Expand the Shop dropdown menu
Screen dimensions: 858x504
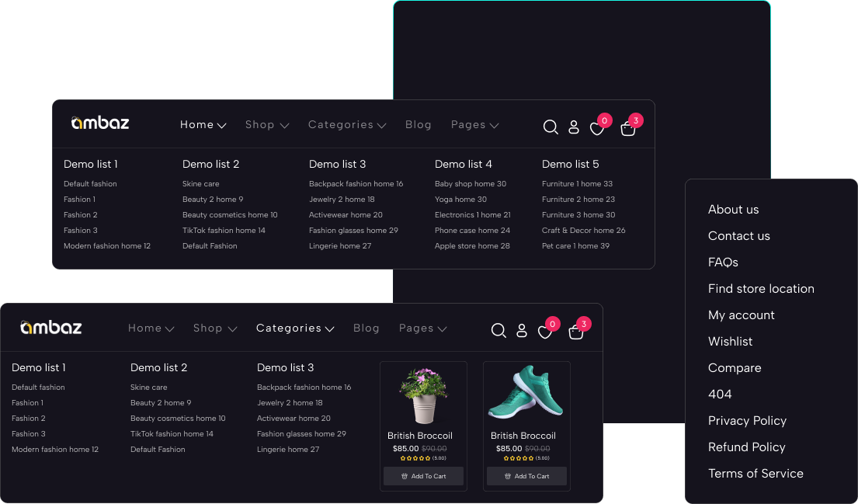point(266,124)
